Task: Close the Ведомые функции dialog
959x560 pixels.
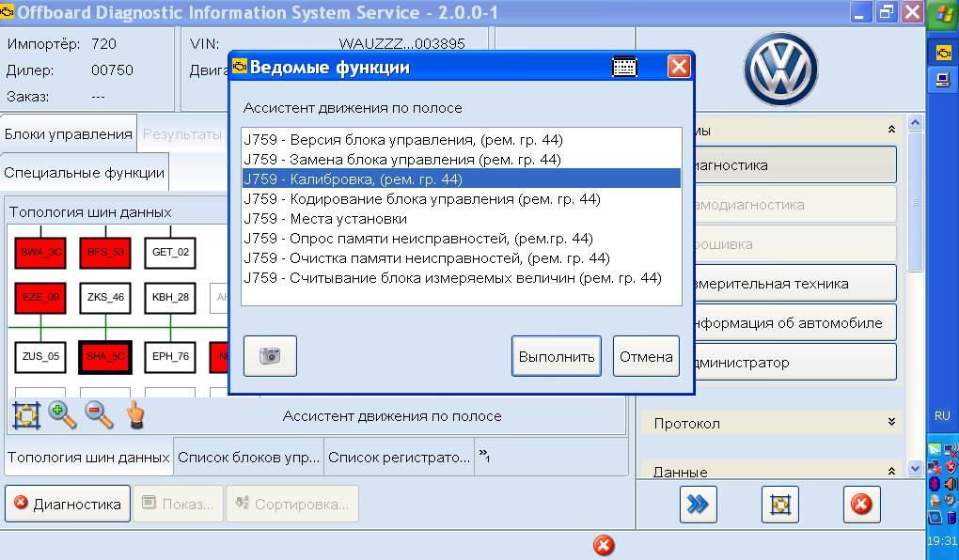Action: 679,66
